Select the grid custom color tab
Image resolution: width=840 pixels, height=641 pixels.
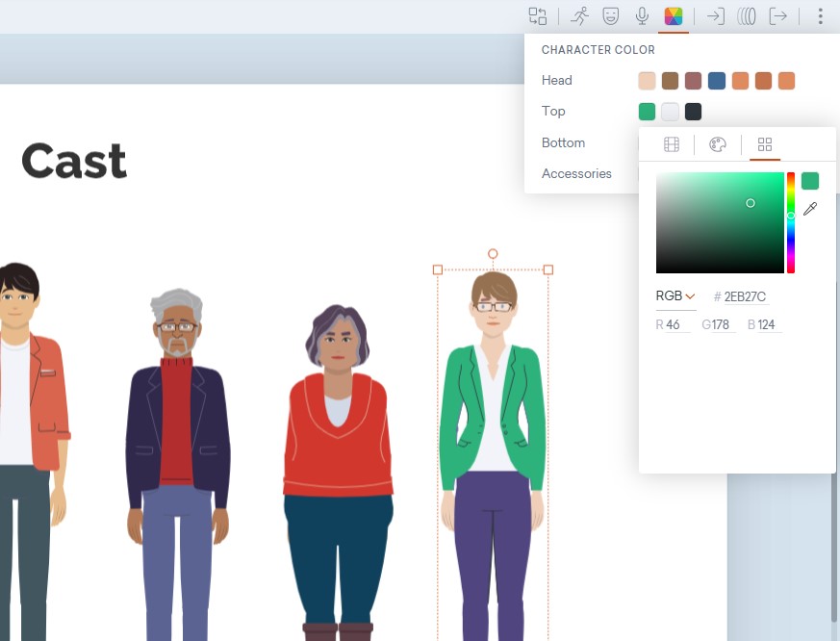[x=765, y=144]
